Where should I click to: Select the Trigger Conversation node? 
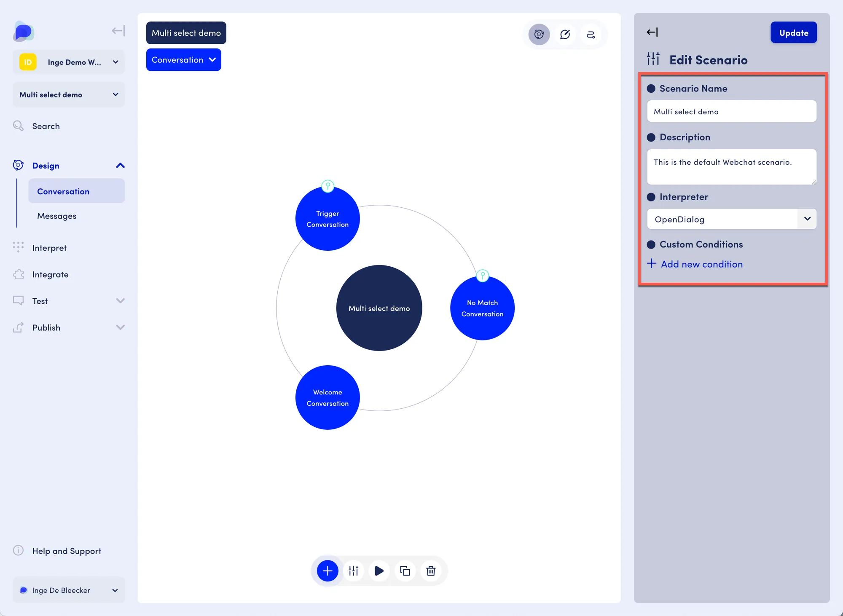328,219
